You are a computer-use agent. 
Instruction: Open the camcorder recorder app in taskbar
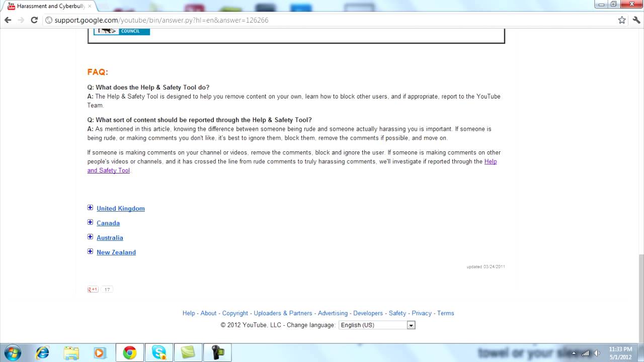[x=217, y=352]
